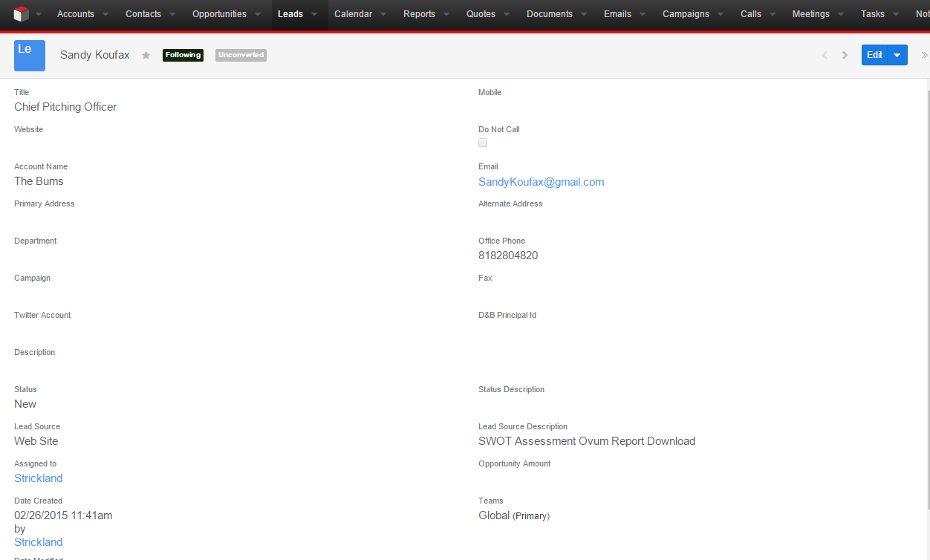
Task: Click the Mobile field label
Action: coord(490,92)
